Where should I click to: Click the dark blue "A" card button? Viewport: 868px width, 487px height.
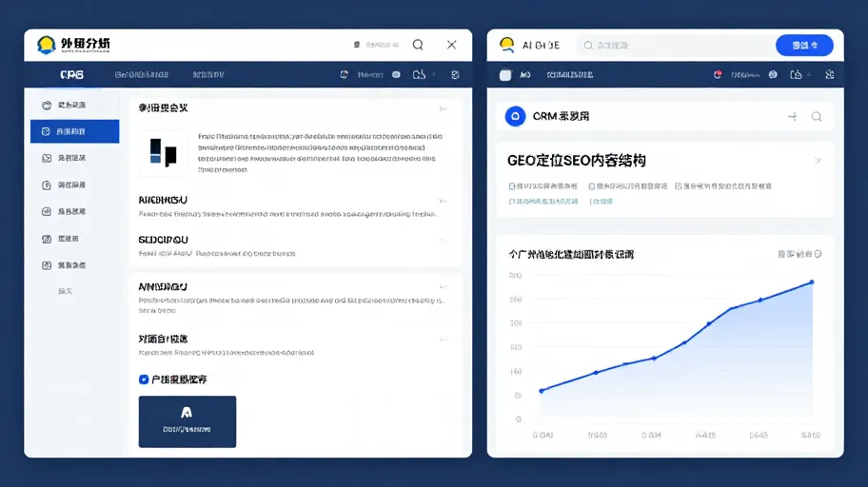pyautogui.click(x=187, y=421)
